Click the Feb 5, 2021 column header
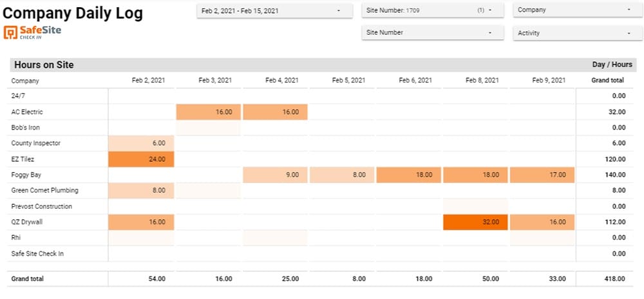Viewport: 644px width, 299px height. [x=348, y=81]
